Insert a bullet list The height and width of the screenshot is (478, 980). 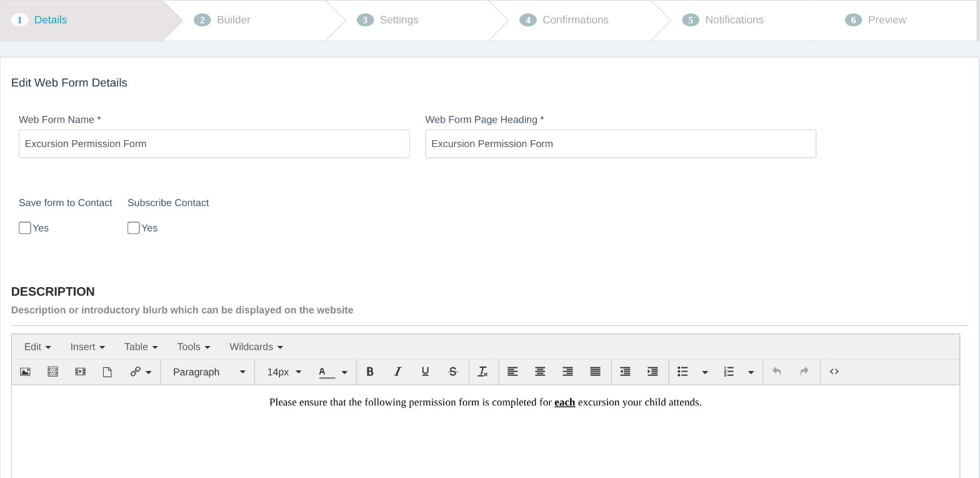pos(682,372)
